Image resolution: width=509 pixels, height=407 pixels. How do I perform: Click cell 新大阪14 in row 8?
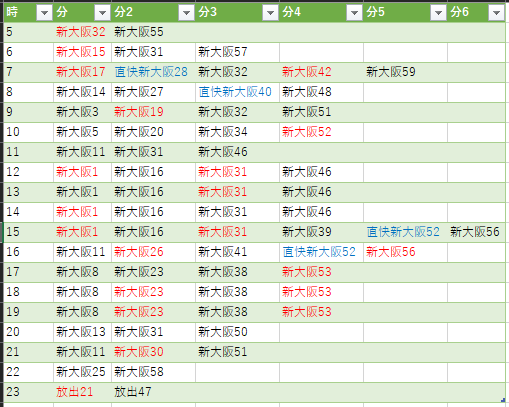(x=81, y=92)
